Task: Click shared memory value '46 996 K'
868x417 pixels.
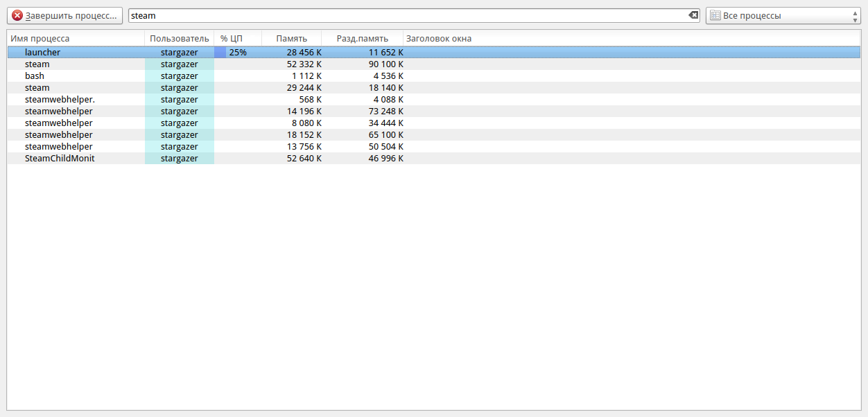Action: [385, 158]
